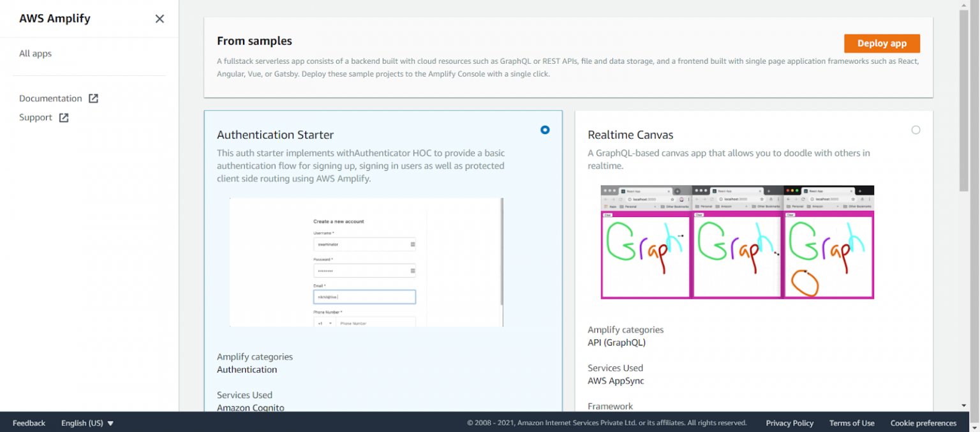This screenshot has width=980, height=432.
Task: Open the Documentation link
Action: coord(50,98)
